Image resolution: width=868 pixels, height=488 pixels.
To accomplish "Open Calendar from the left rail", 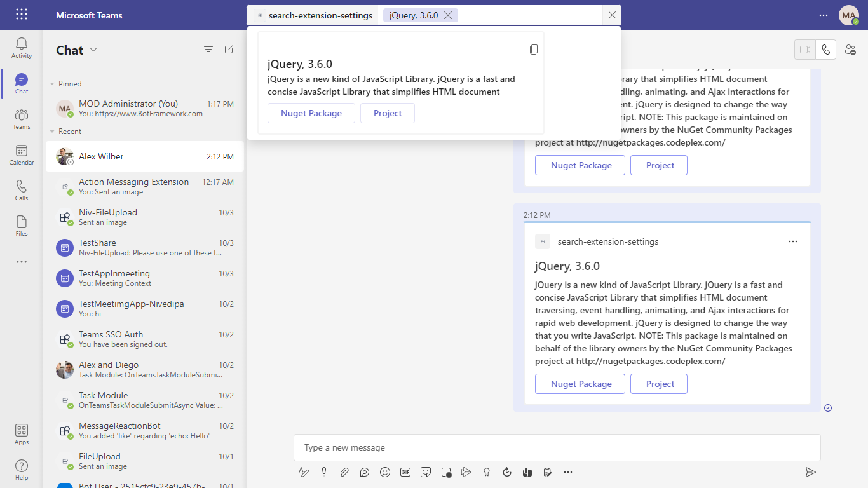I will click(x=22, y=154).
